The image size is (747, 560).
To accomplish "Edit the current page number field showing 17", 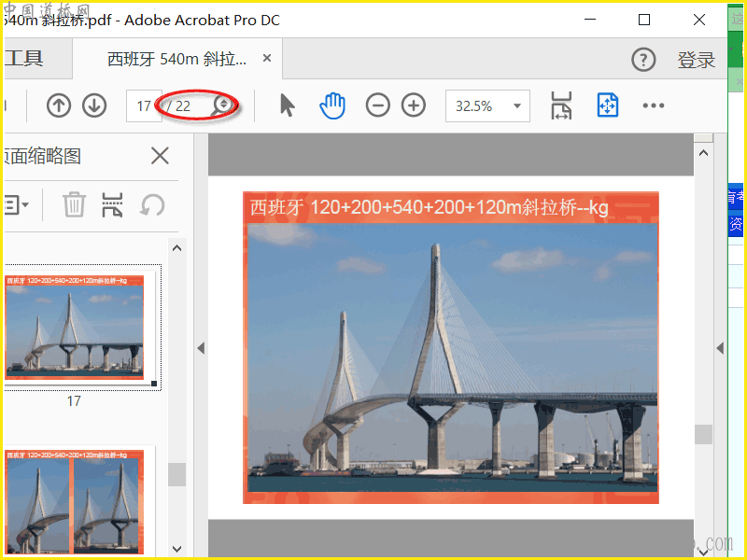I will coord(144,105).
